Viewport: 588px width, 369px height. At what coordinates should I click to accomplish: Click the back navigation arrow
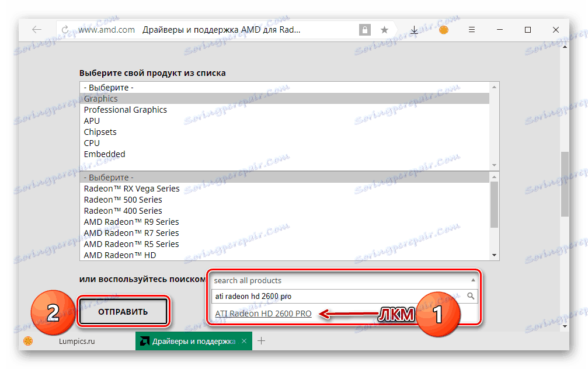(x=36, y=29)
